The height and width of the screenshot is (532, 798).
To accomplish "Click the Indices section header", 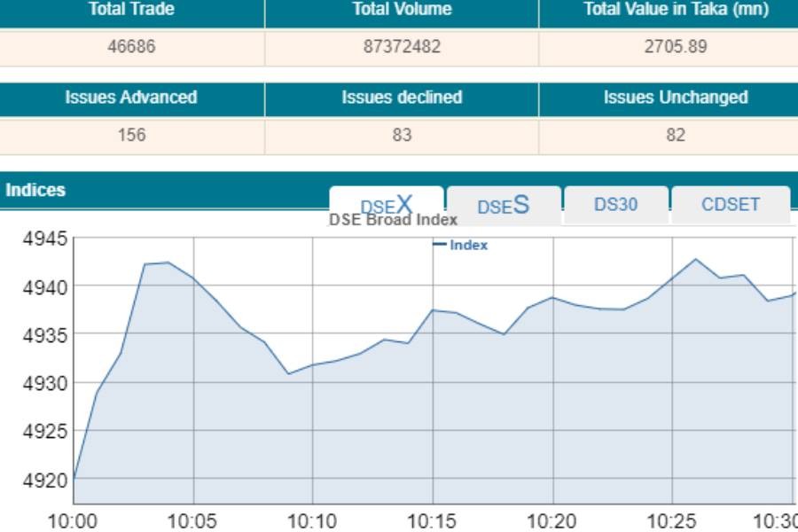I will tap(35, 190).
